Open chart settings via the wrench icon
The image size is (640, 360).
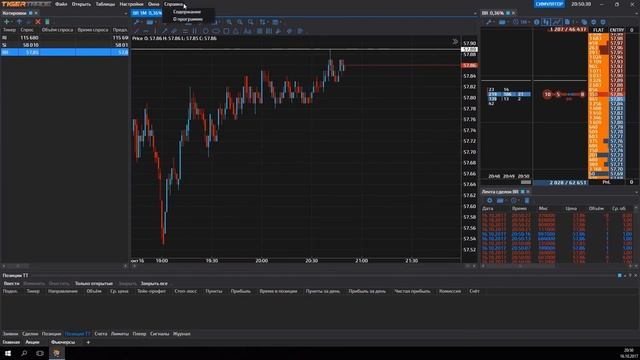[x=137, y=22]
